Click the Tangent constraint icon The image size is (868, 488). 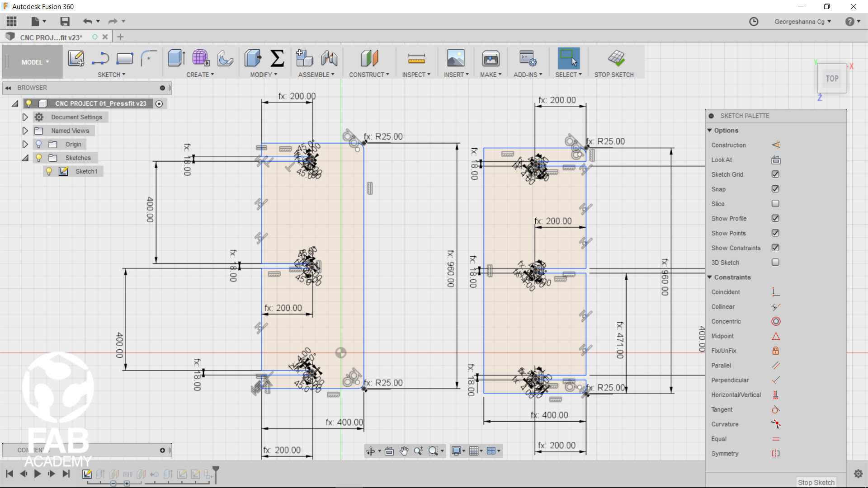click(776, 409)
